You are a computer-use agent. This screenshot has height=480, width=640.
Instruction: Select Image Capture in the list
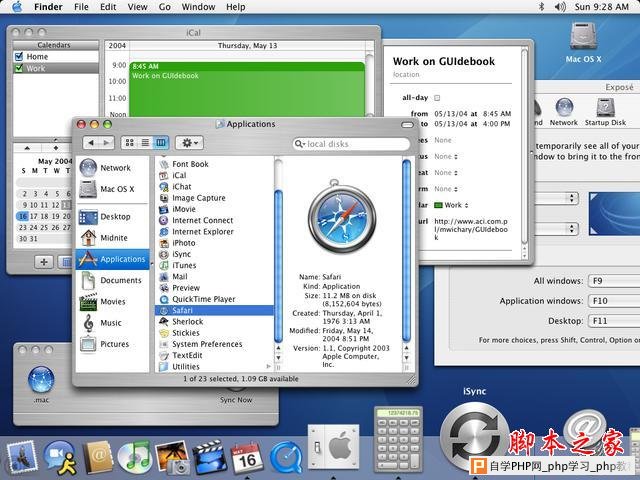click(x=198, y=198)
